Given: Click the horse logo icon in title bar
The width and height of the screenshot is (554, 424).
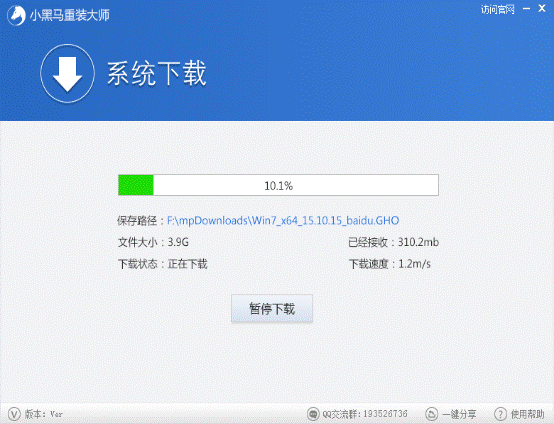Looking at the screenshot, I should (16, 16).
